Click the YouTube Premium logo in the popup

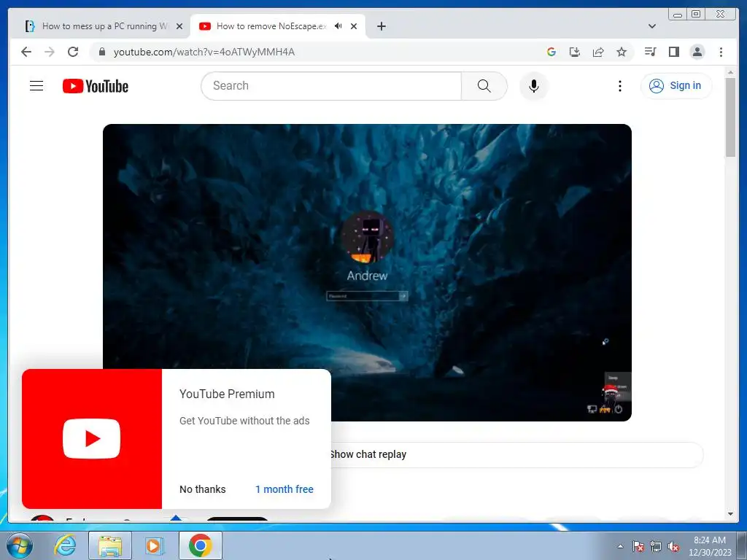click(x=91, y=438)
